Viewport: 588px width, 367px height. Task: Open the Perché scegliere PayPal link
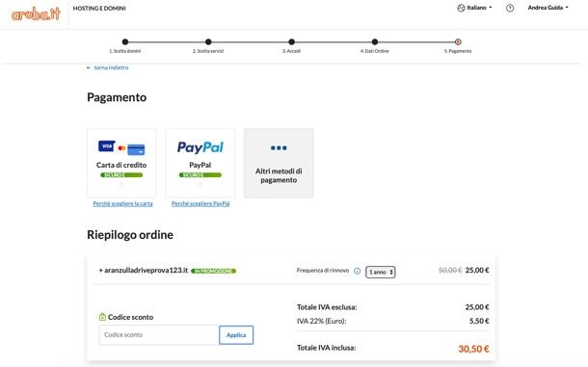point(200,203)
